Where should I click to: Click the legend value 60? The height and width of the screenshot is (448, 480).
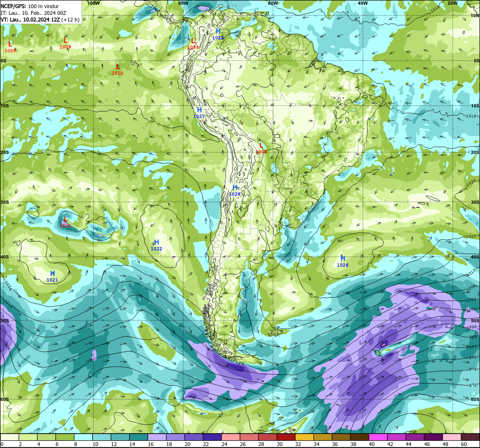click(x=464, y=444)
